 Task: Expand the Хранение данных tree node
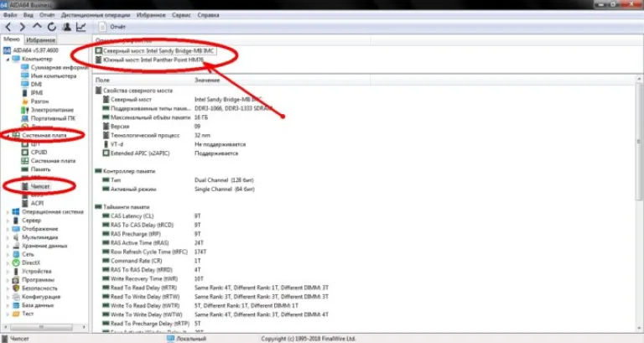coord(8,246)
